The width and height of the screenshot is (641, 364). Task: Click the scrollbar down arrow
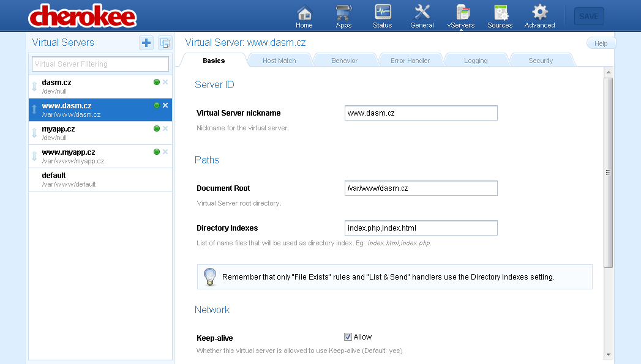click(x=609, y=355)
